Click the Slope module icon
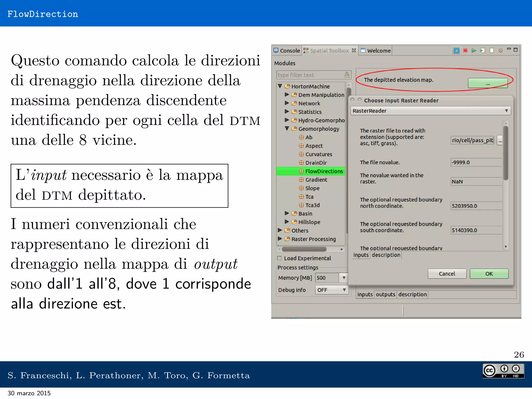 click(301, 188)
